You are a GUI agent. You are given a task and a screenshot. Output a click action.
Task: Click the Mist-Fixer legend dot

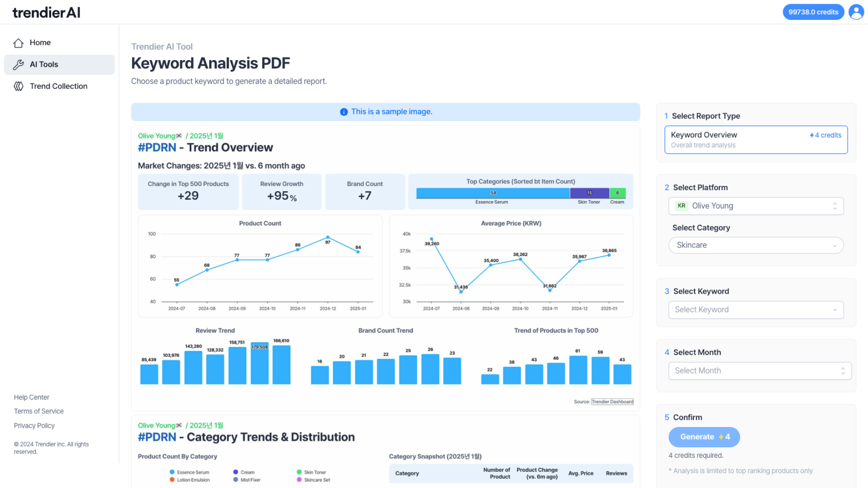[x=236, y=480]
